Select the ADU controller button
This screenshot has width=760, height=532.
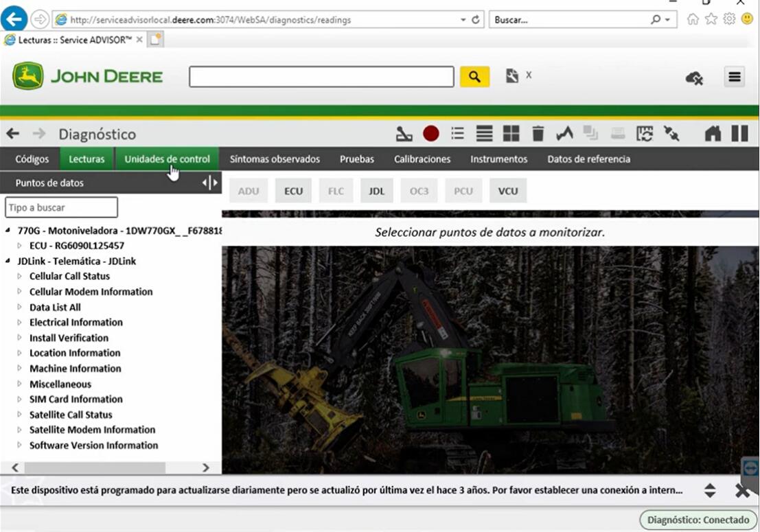tap(248, 191)
